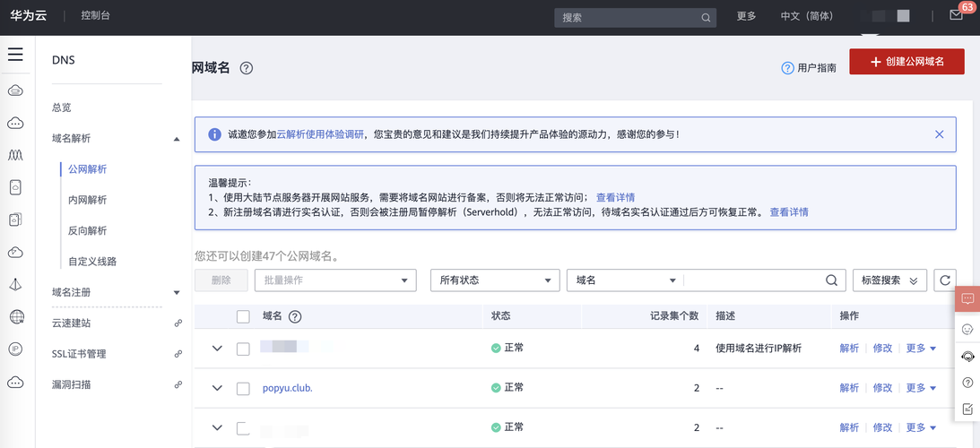Click the disabled 删除 button
This screenshot has width=980, height=448.
coord(221,280)
